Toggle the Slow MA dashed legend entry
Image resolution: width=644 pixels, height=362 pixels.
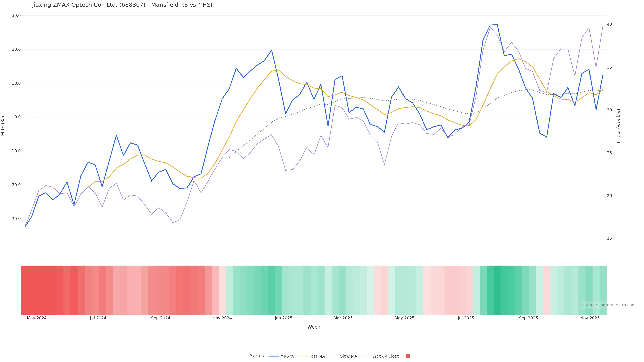tap(343, 356)
